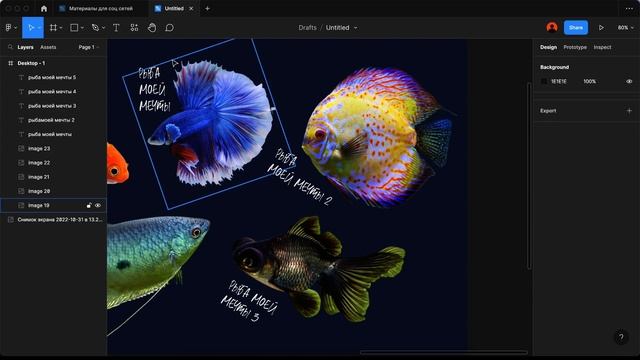Click the three-dots menu in title bar
Image resolution: width=640 pixels, height=360 pixels.
tap(629, 9)
